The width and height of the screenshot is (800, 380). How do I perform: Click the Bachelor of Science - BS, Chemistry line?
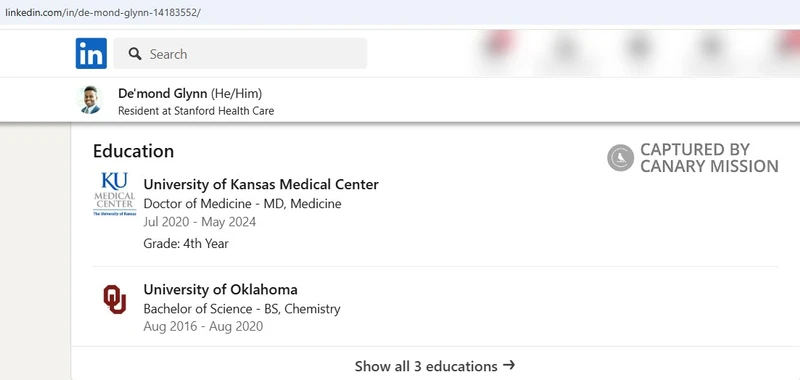point(242,309)
